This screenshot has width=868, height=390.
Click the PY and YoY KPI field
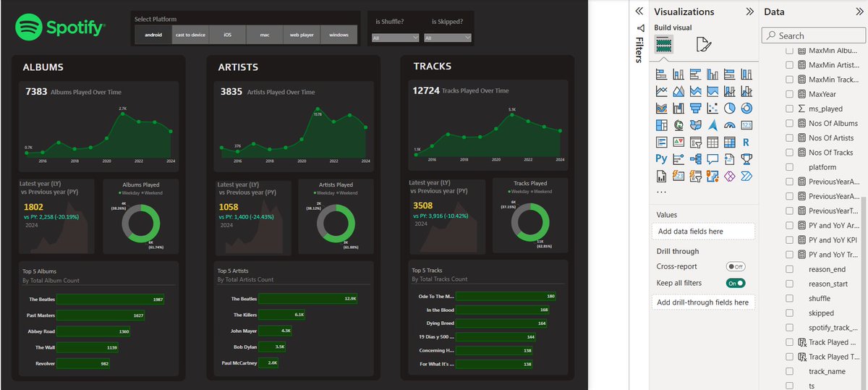[833, 239]
